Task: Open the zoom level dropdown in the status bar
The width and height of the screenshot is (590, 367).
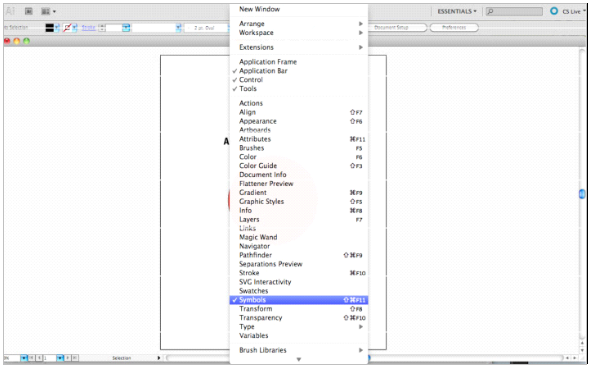Action: [x=24, y=358]
